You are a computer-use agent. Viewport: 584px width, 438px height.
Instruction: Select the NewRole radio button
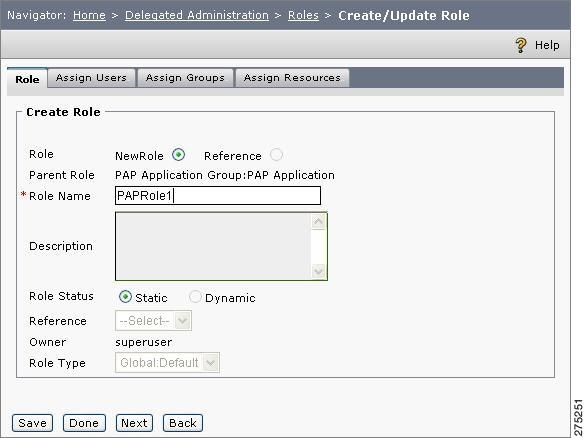(x=178, y=155)
